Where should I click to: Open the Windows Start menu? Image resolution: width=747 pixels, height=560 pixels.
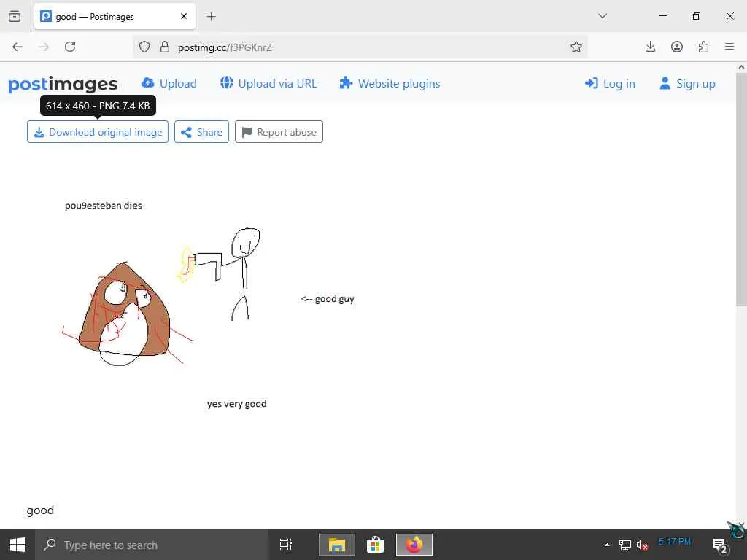tap(18, 545)
